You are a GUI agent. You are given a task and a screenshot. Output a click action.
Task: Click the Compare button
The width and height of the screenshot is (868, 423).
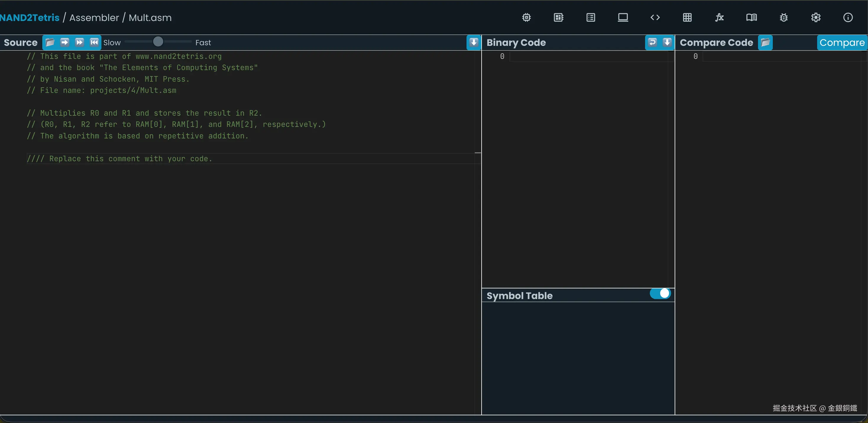click(842, 43)
